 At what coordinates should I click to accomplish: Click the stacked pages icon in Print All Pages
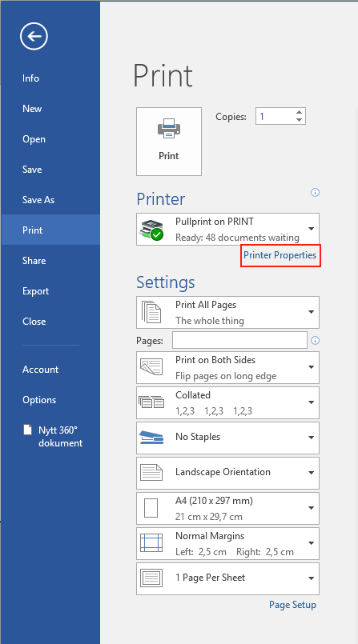pos(151,313)
